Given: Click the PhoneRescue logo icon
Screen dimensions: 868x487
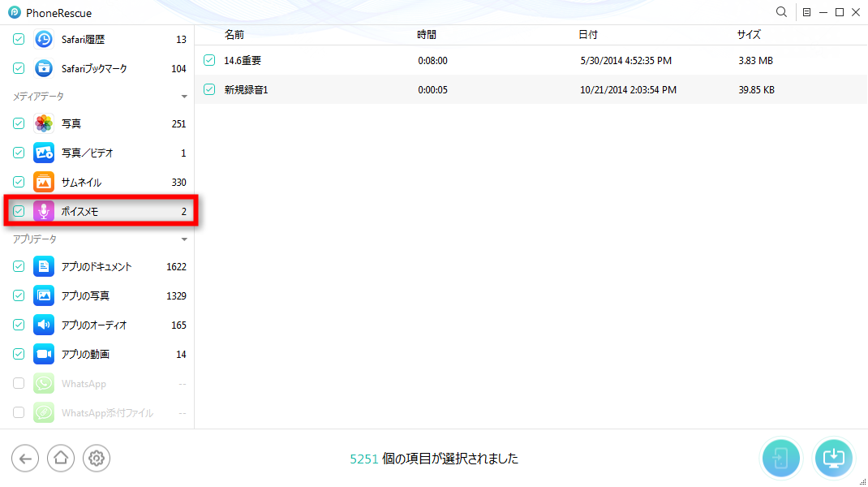Looking at the screenshot, I should click(x=15, y=12).
